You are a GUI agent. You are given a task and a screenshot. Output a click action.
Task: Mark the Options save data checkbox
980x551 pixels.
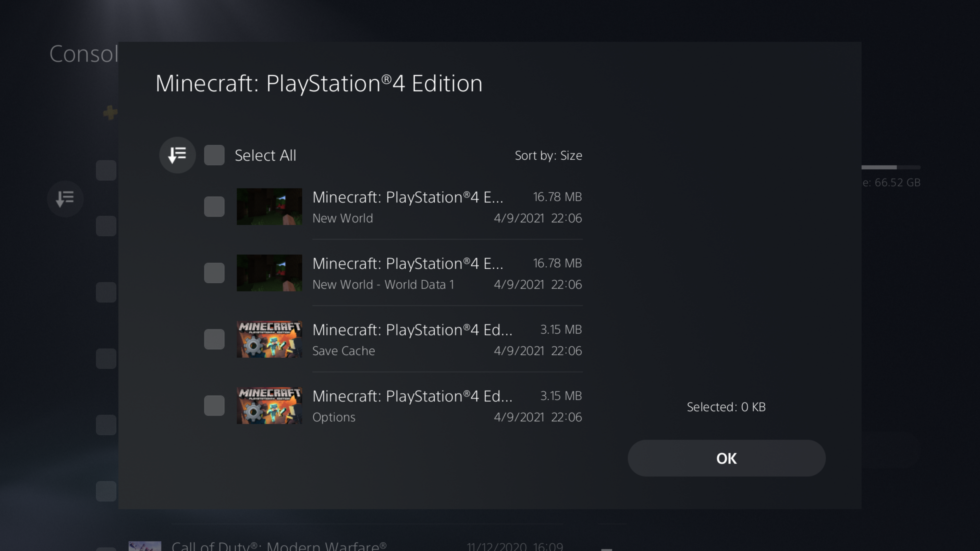pos(214,405)
